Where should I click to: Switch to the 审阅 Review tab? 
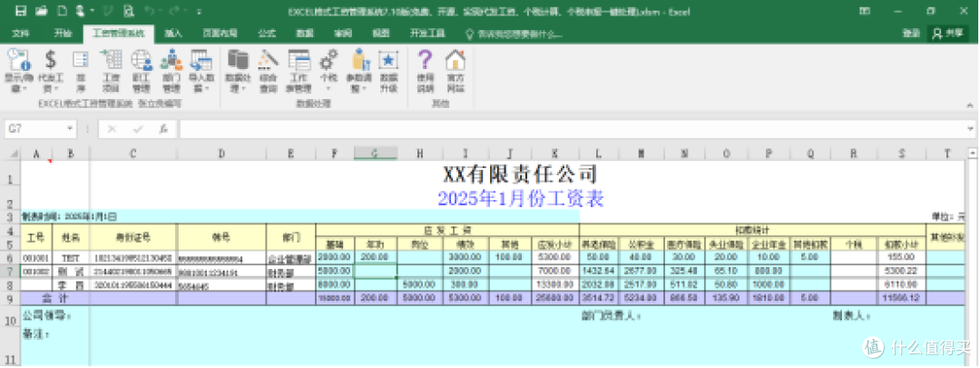[x=343, y=34]
